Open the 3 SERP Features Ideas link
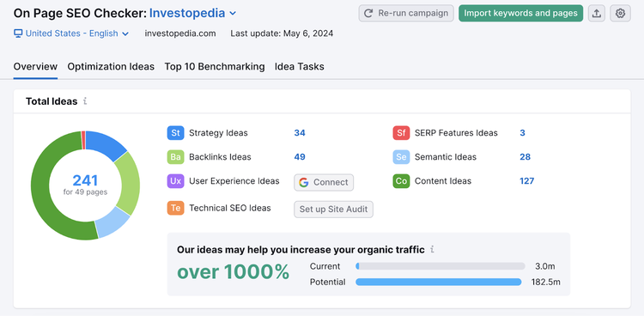This screenshot has height=316, width=644. pyautogui.click(x=522, y=133)
